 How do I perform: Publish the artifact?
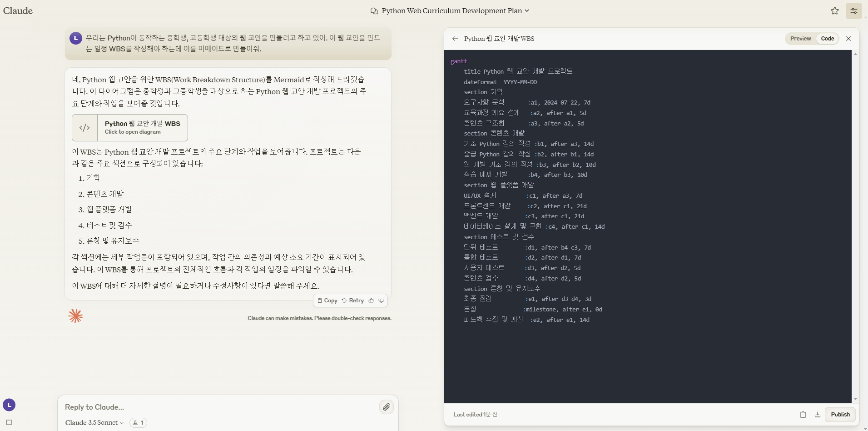(840, 414)
